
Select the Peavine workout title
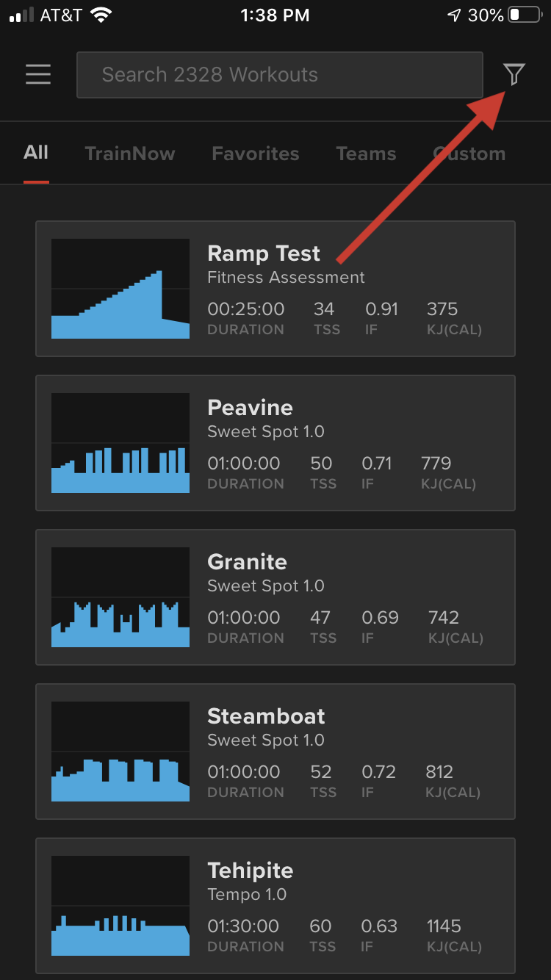[250, 408]
